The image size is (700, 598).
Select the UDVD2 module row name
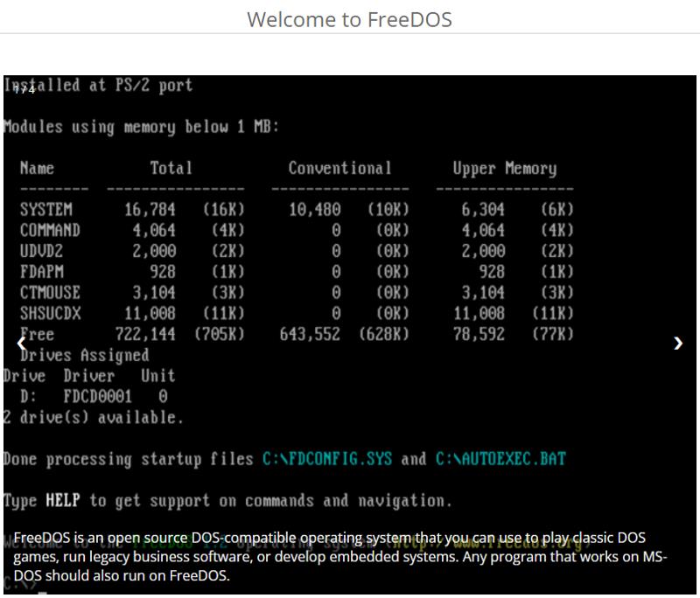[41, 251]
